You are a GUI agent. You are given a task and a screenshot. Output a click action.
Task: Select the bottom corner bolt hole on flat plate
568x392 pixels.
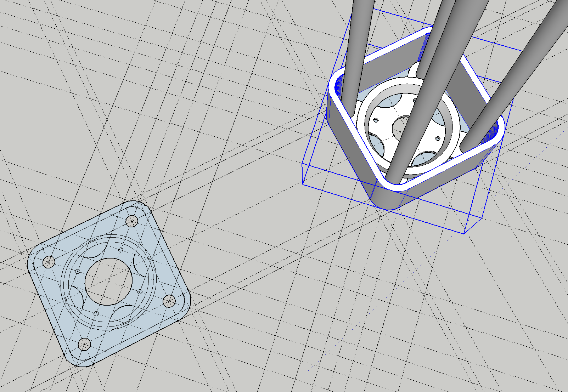click(x=84, y=343)
